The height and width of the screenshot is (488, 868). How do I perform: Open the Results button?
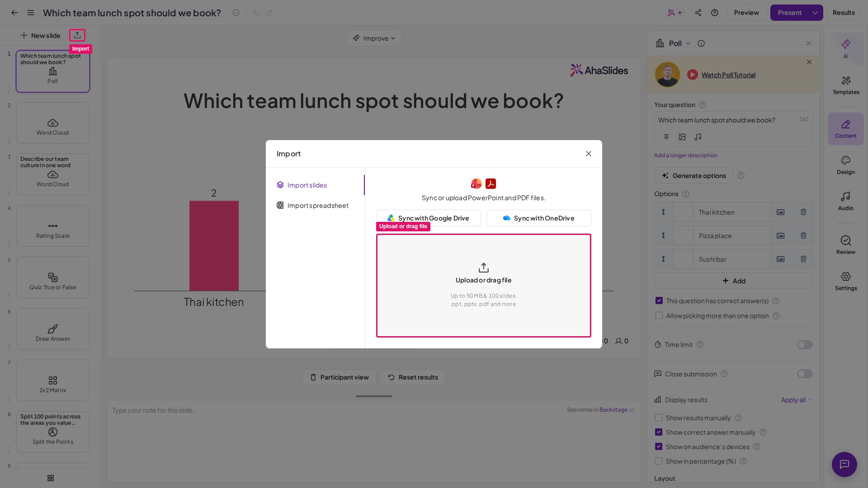pos(844,13)
